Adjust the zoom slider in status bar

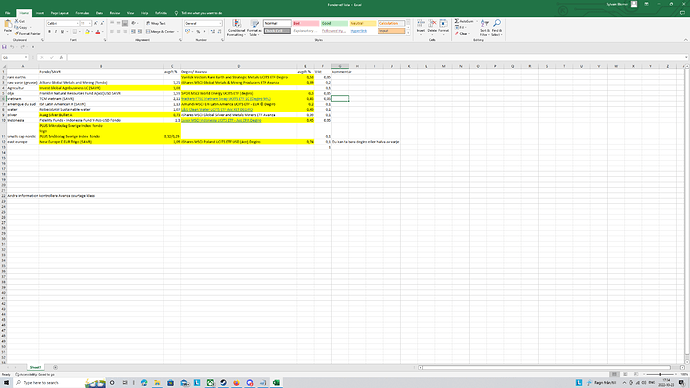tap(660, 374)
